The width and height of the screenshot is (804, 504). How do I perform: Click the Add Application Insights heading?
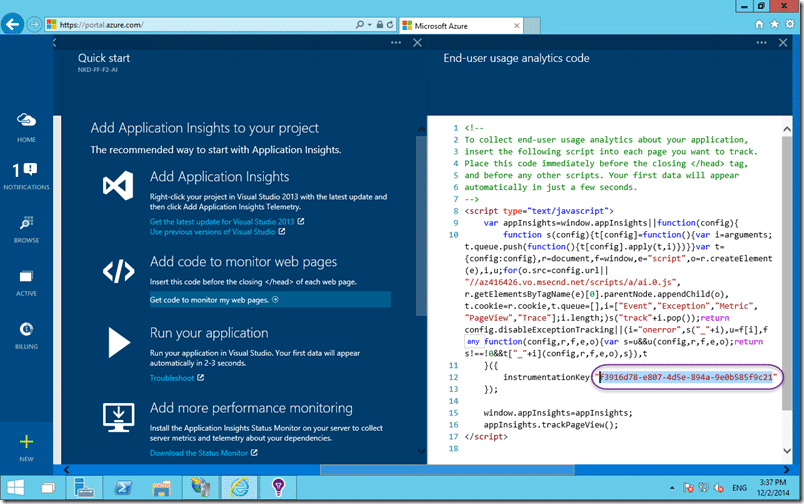pos(219,177)
